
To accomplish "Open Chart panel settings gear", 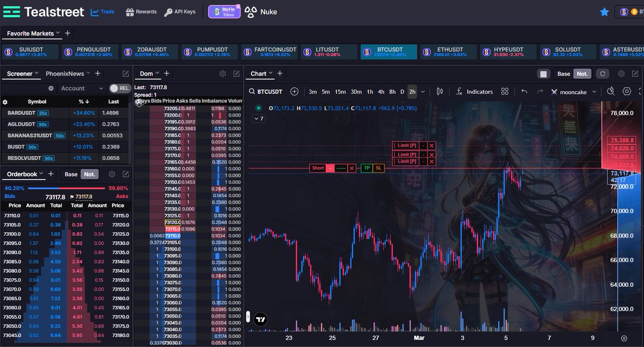I will point(621,74).
